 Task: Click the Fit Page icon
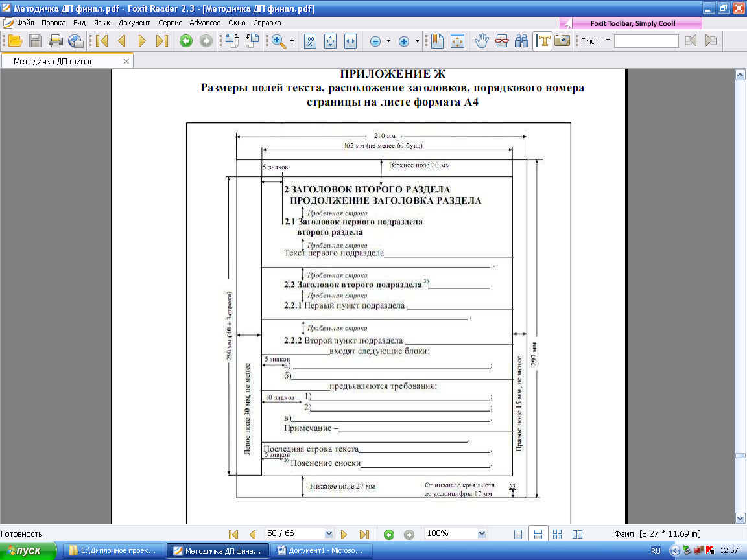tap(330, 41)
